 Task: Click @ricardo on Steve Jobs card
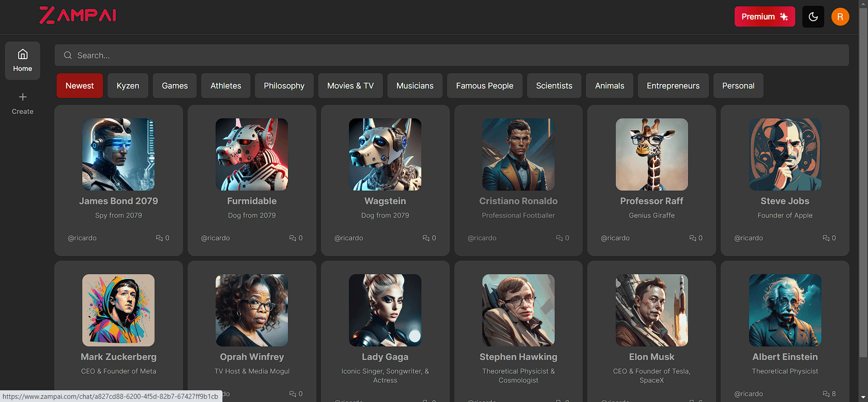point(749,238)
